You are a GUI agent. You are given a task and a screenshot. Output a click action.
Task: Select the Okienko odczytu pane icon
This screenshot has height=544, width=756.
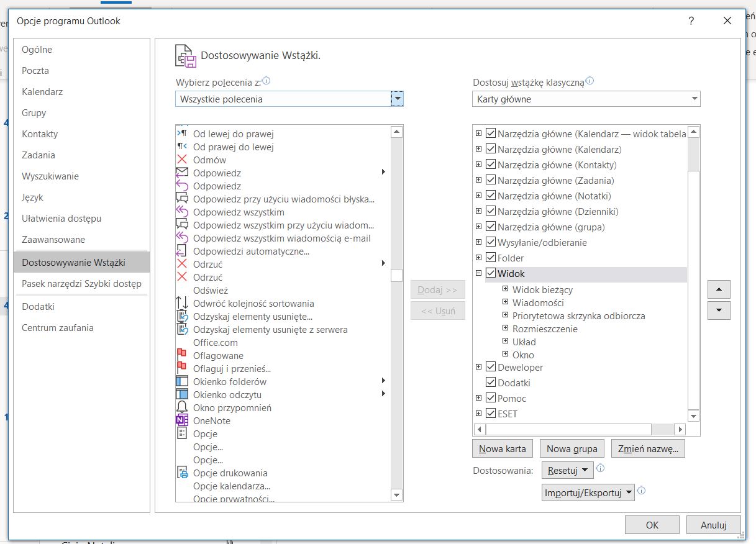pos(182,394)
